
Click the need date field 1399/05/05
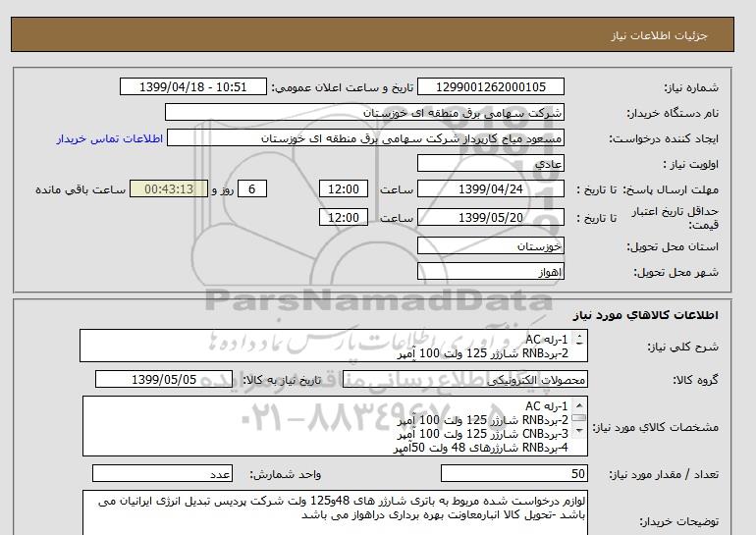pos(164,379)
